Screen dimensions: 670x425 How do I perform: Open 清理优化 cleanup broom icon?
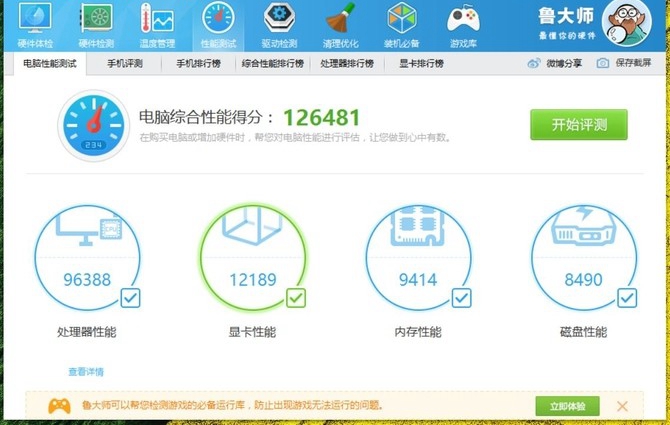(x=341, y=25)
